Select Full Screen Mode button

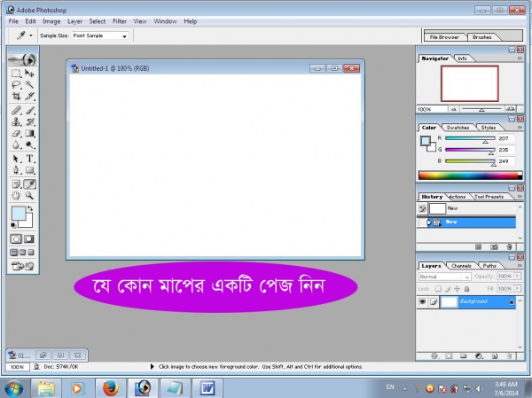click(30, 253)
